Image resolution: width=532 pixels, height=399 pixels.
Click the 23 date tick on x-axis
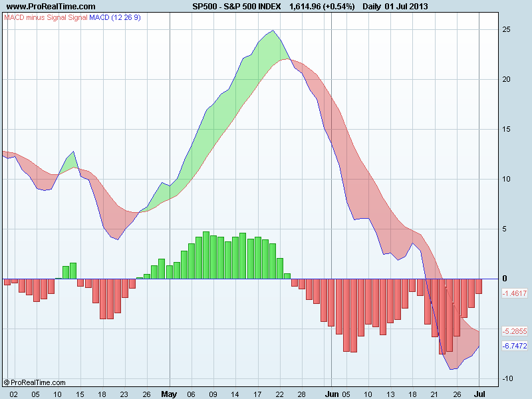124,394
